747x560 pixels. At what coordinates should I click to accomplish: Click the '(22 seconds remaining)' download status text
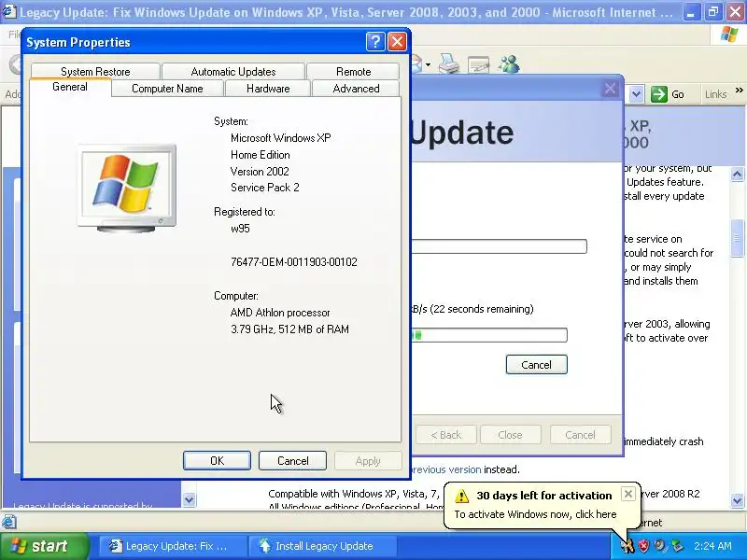[482, 309]
